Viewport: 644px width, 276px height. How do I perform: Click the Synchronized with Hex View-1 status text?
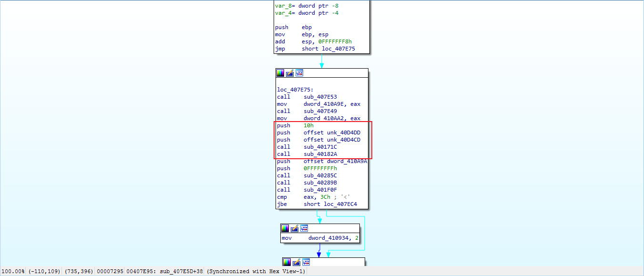point(256,271)
